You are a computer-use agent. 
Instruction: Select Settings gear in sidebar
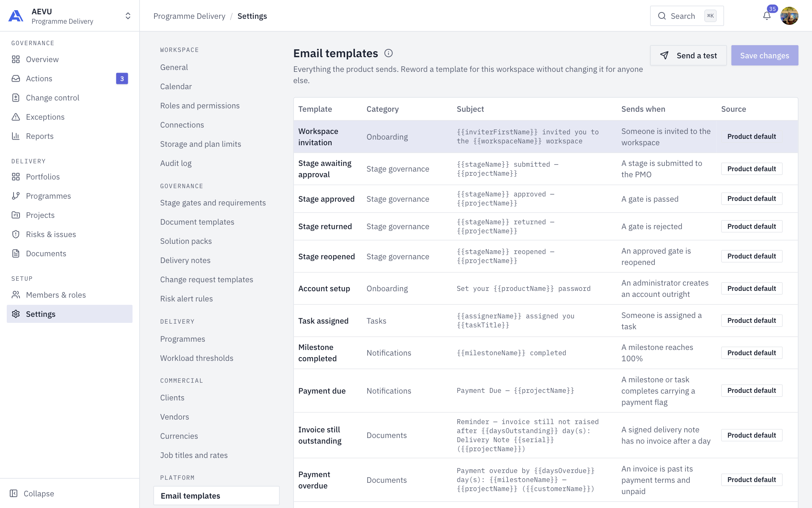click(70, 314)
